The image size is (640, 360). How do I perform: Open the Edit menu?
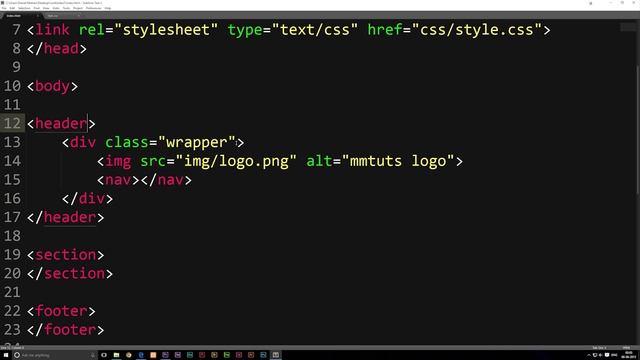12,8
